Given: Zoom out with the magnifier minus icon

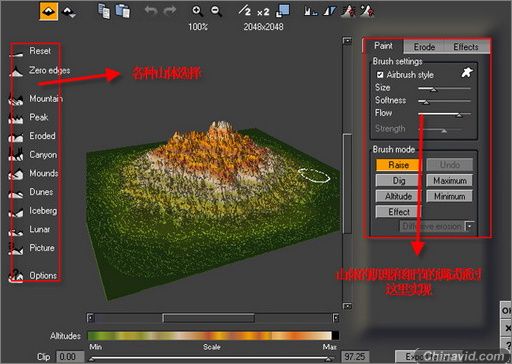Looking at the screenshot, I should click(x=216, y=11).
